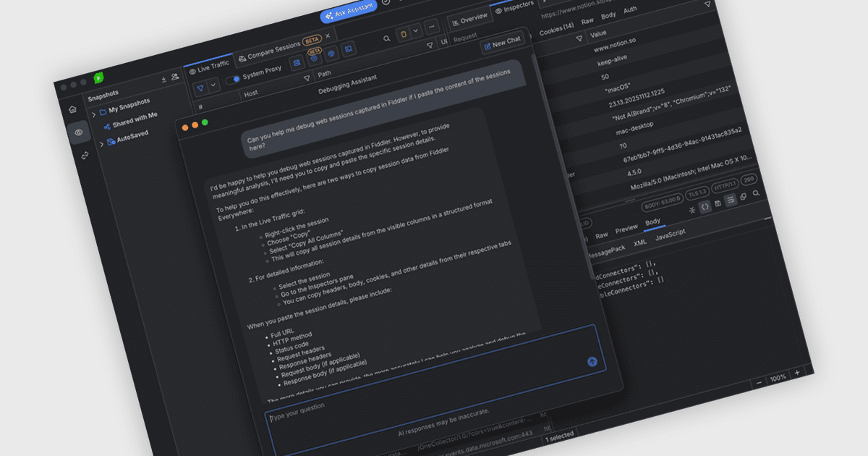
Task: Select the request Body tab near Auth
Action: [x=609, y=15]
